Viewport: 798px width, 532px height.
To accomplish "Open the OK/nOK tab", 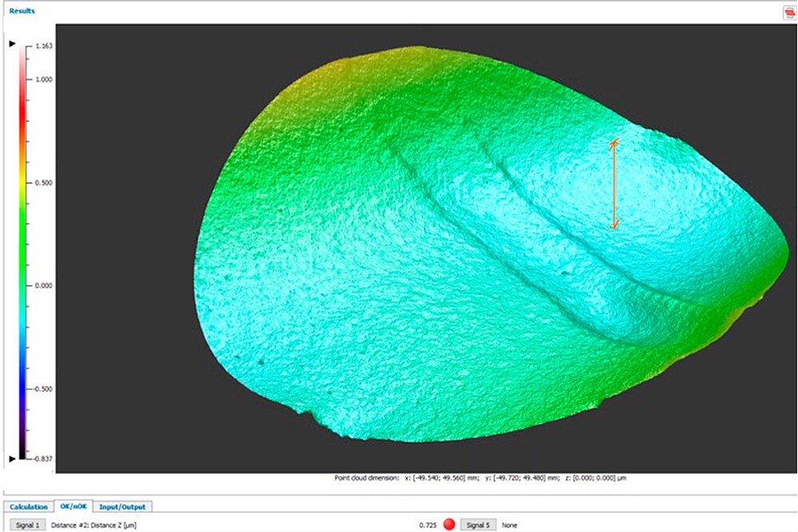I will pyautogui.click(x=73, y=506).
